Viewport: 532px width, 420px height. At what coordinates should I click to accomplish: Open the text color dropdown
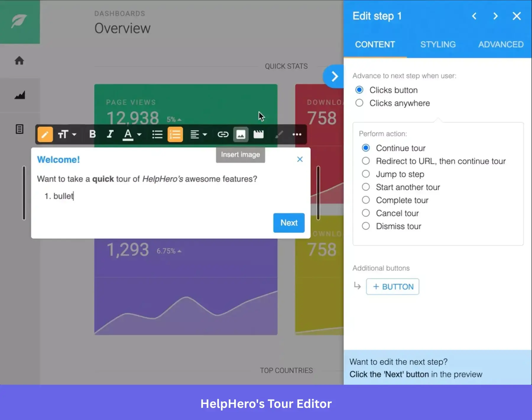[x=139, y=135]
